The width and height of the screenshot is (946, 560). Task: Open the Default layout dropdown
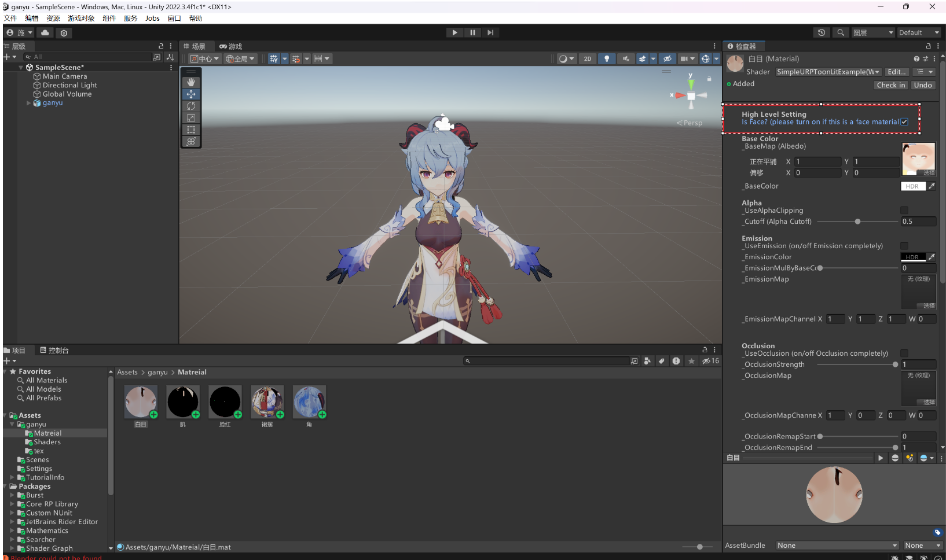coord(919,32)
